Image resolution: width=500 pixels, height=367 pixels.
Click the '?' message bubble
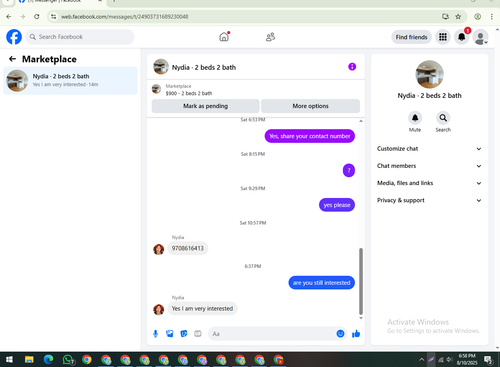tap(349, 170)
